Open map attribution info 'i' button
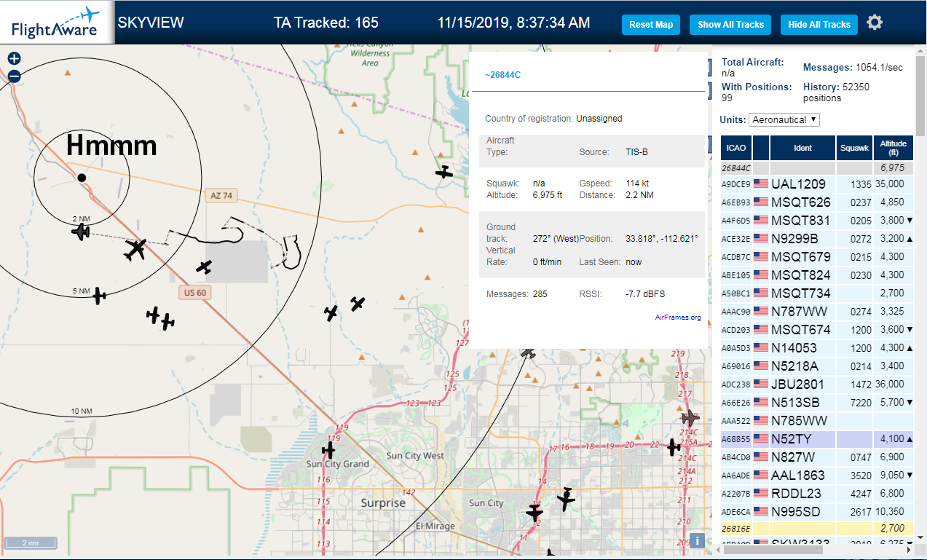 point(697,540)
